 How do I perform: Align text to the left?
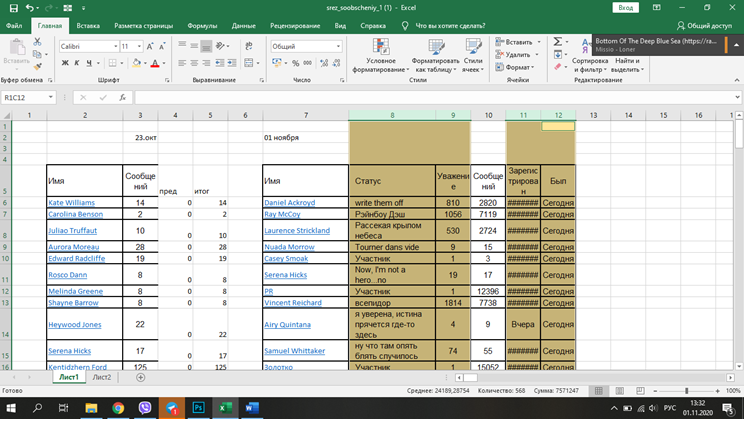pos(182,63)
